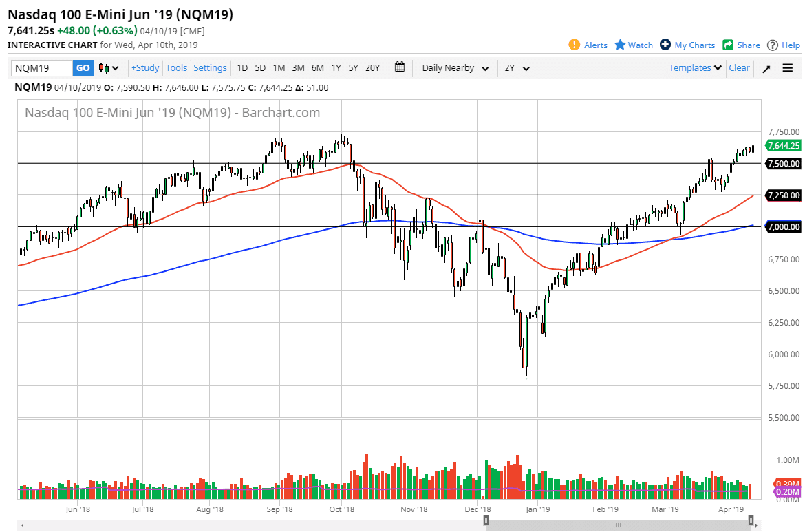Expand chart to fullscreen with arrow icon
The image size is (805, 532).
point(766,68)
